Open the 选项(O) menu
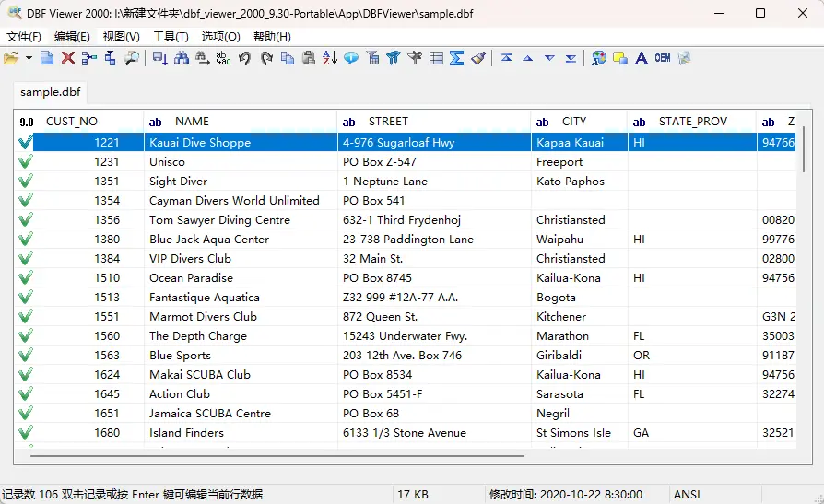 pyautogui.click(x=220, y=36)
